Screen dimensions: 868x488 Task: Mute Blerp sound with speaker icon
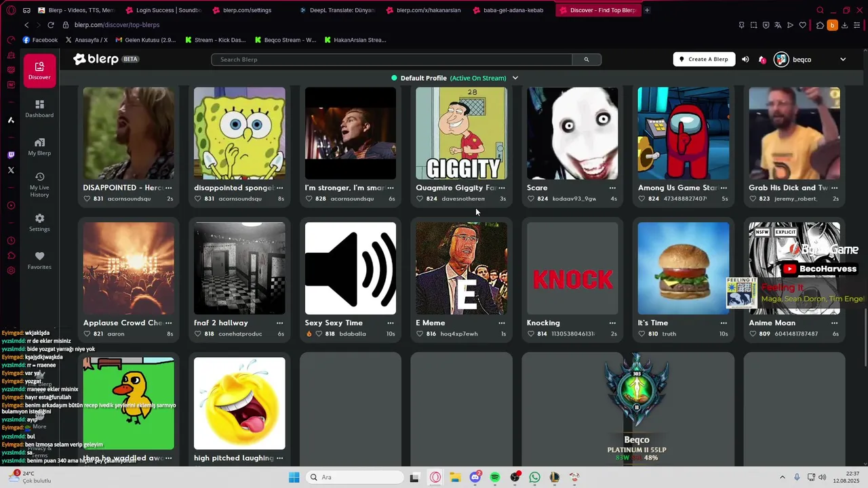tap(745, 60)
